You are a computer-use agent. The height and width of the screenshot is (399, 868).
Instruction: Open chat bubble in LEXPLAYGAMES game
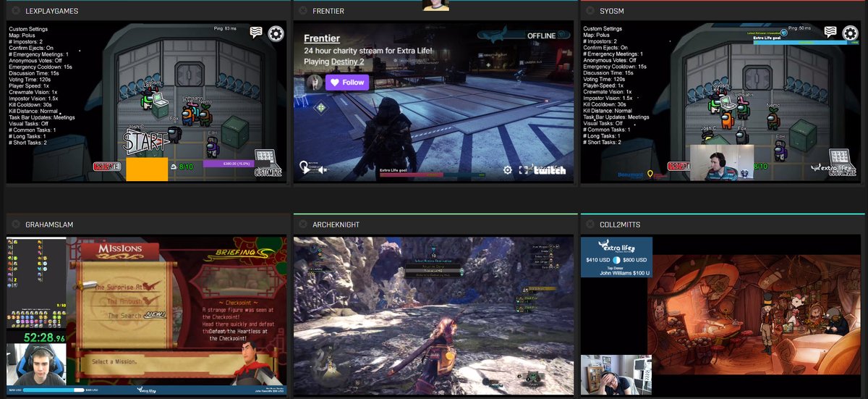coord(256,33)
